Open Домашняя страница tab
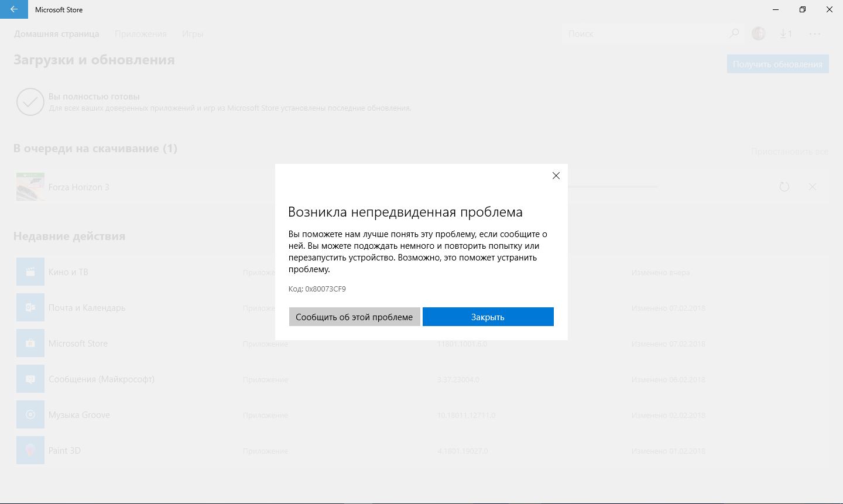The image size is (843, 504). (x=57, y=34)
